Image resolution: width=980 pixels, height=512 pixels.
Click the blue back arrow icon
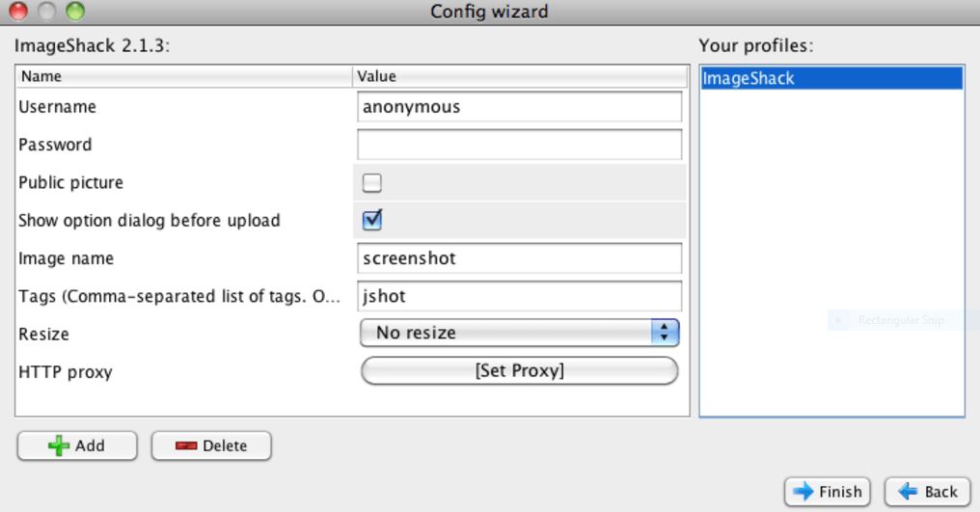(x=908, y=492)
